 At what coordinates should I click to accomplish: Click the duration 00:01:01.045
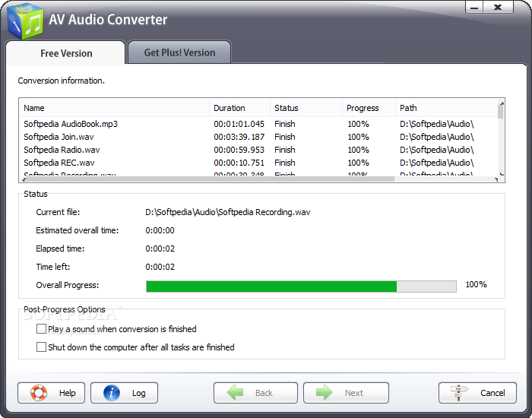click(x=239, y=124)
